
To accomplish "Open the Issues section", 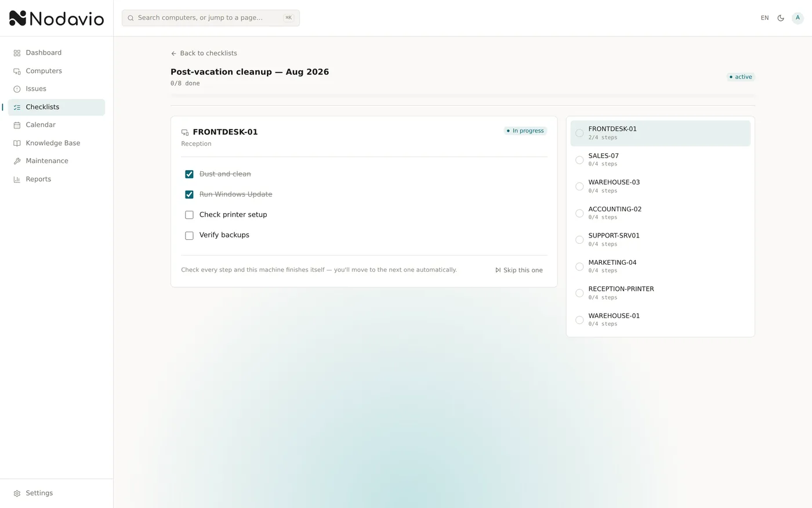I will point(56,89).
